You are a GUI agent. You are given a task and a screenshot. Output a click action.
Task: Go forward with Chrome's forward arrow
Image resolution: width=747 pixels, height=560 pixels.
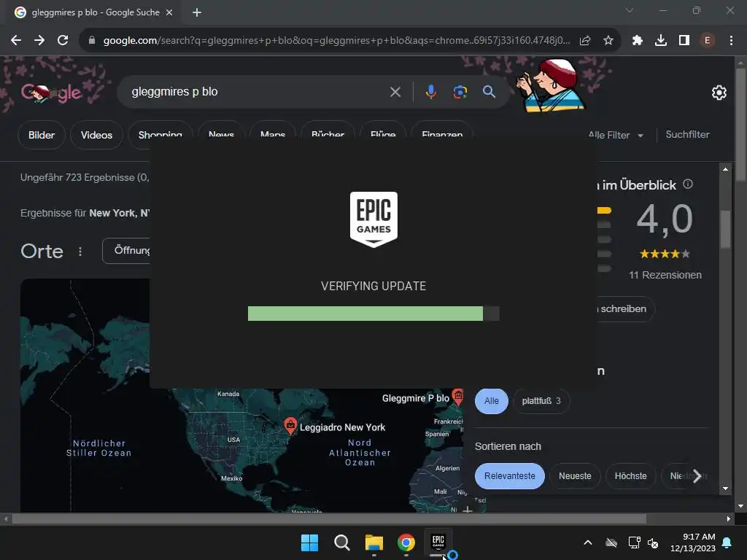point(39,41)
